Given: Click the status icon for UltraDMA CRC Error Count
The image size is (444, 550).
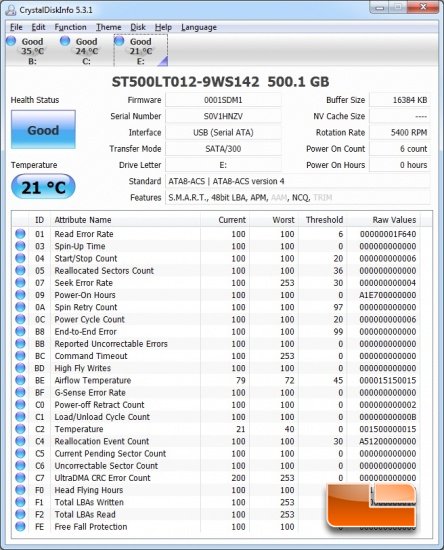Looking at the screenshot, I should pos(20,477).
